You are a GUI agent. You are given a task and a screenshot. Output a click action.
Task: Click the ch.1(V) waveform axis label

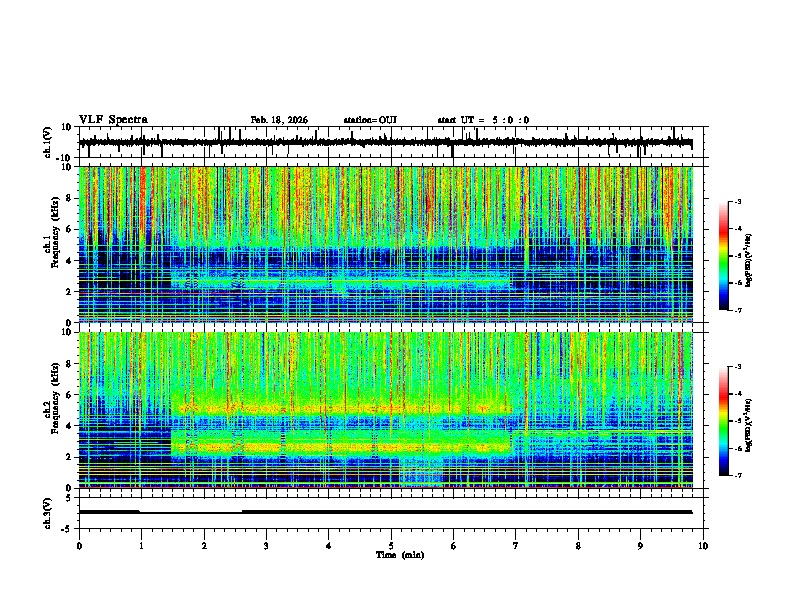tap(48, 142)
